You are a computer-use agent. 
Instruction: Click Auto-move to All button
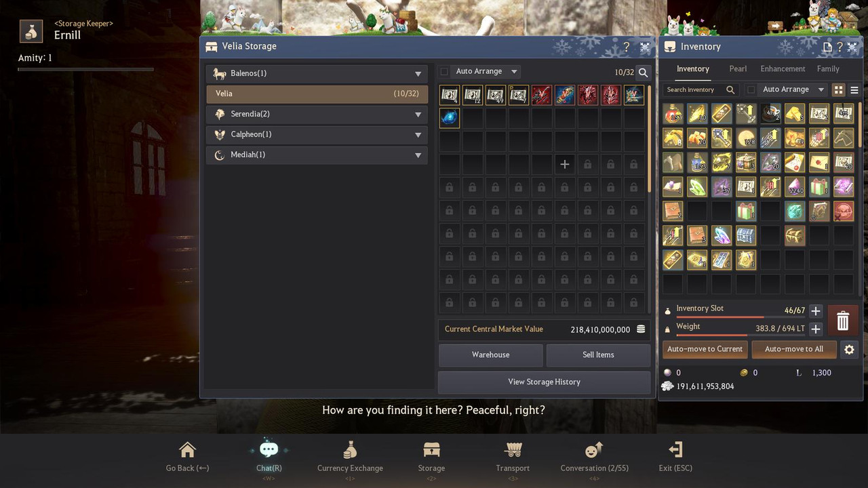tap(794, 349)
